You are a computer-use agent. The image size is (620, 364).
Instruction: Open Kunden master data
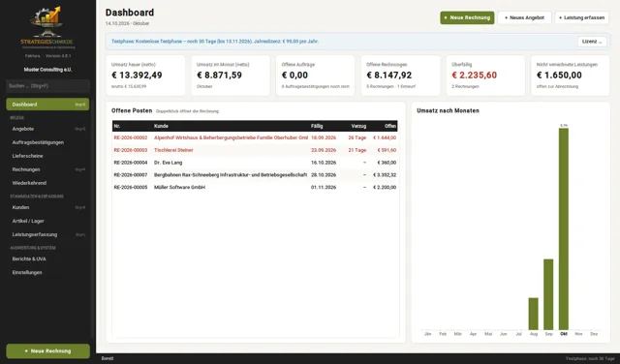click(x=47, y=207)
